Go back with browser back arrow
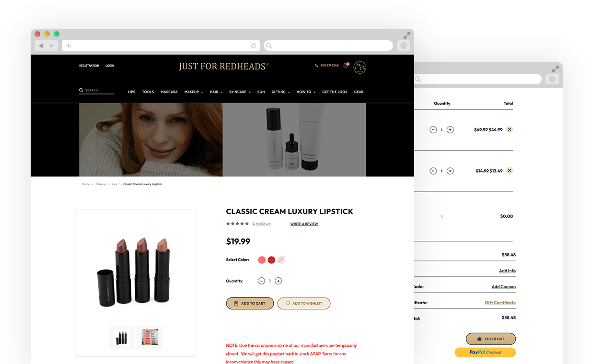 coord(41,45)
